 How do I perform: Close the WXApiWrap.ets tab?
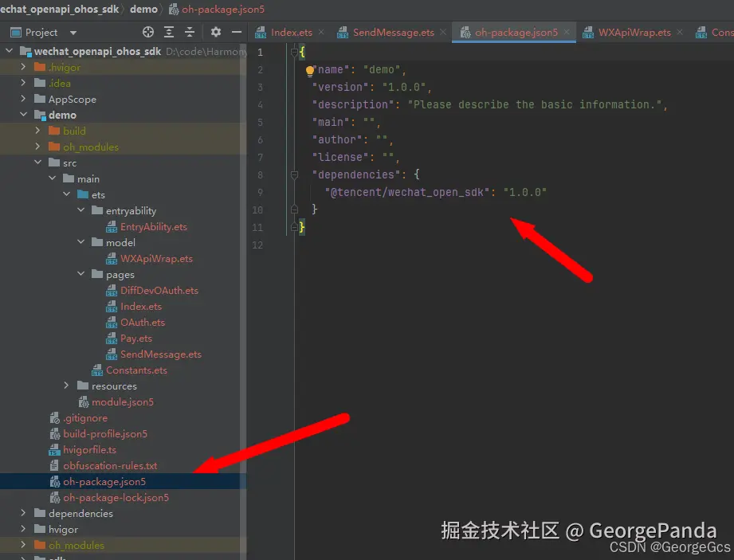point(680,32)
